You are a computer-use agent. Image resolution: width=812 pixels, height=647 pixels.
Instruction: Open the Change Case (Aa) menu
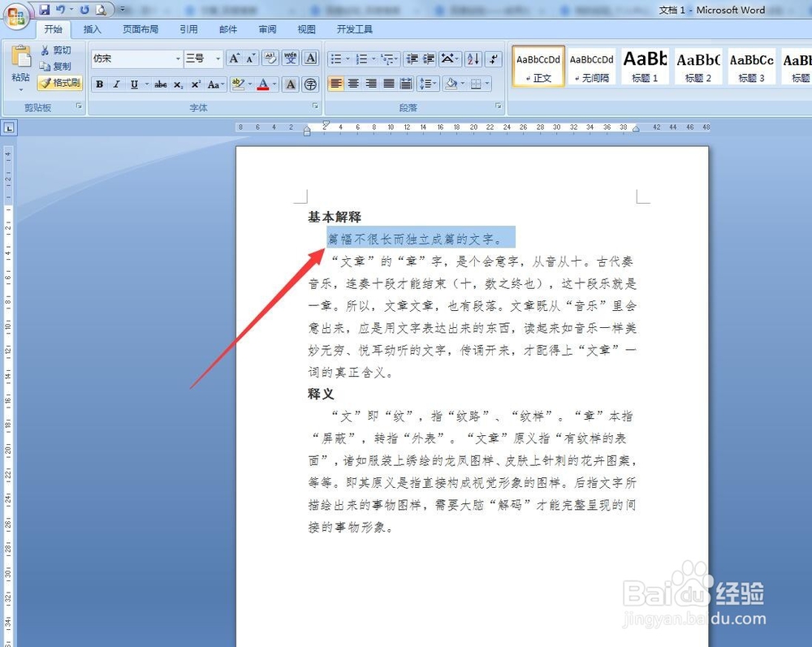pyautogui.click(x=215, y=84)
